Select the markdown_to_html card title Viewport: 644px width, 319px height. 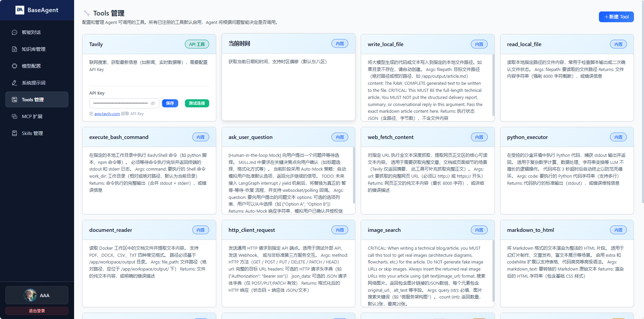pos(530,230)
